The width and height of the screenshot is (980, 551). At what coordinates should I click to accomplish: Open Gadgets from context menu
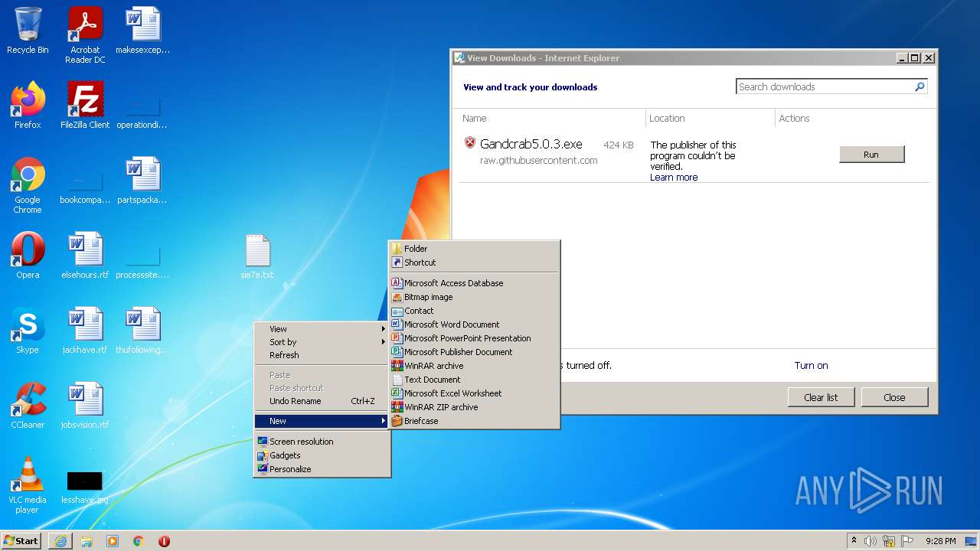(x=322, y=455)
